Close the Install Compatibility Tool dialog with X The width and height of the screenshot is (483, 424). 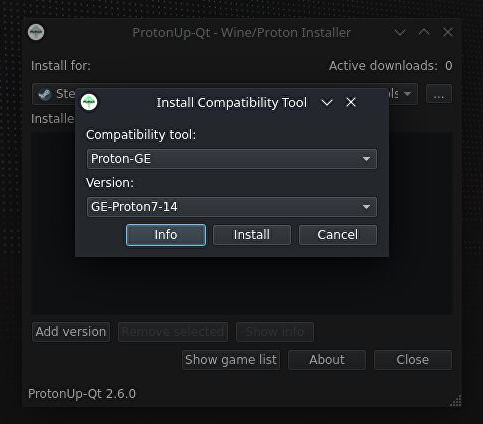tap(351, 102)
